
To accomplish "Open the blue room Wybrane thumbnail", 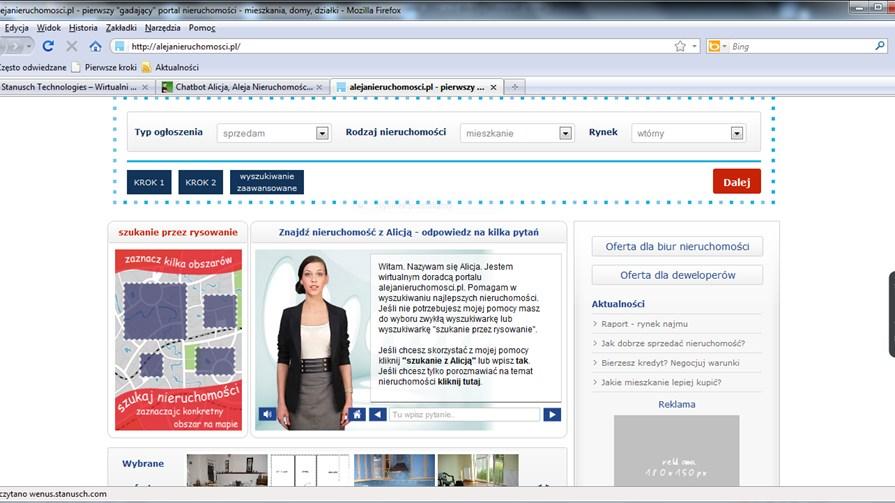I will 394,470.
